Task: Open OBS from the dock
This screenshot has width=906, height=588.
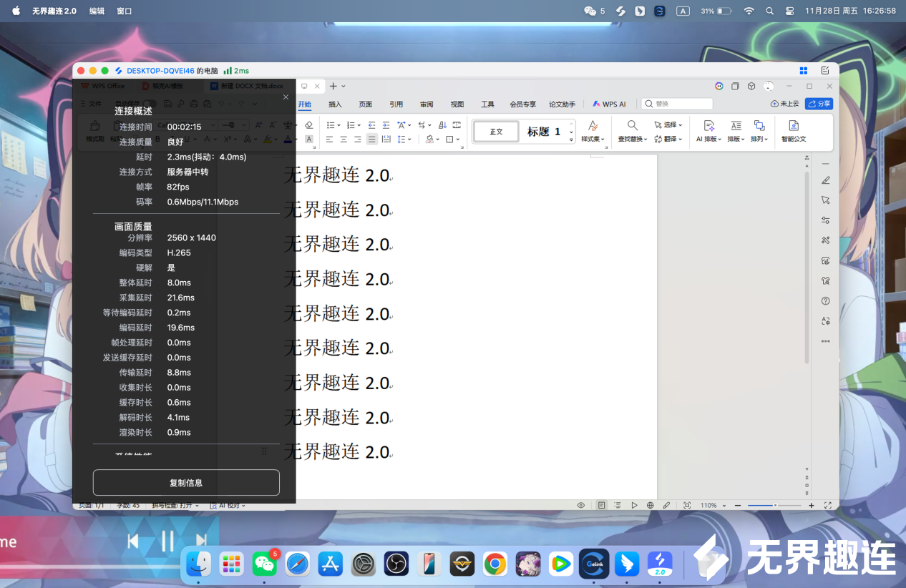Action: (x=396, y=564)
